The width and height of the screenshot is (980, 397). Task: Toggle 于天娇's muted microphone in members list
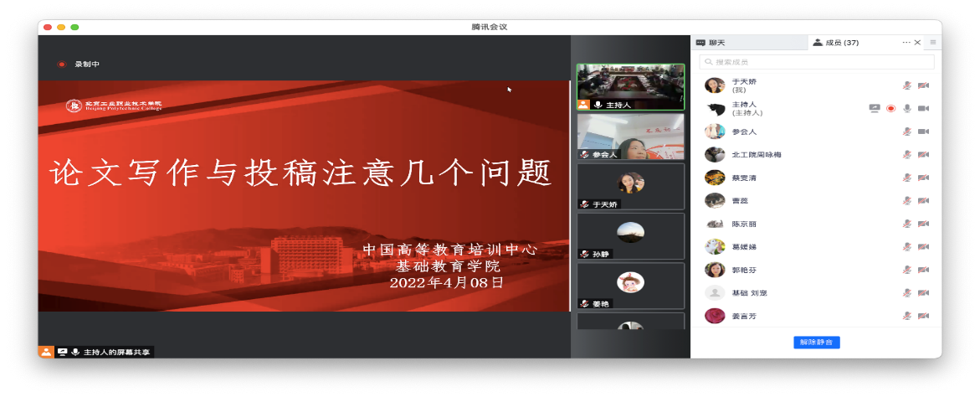[906, 85]
